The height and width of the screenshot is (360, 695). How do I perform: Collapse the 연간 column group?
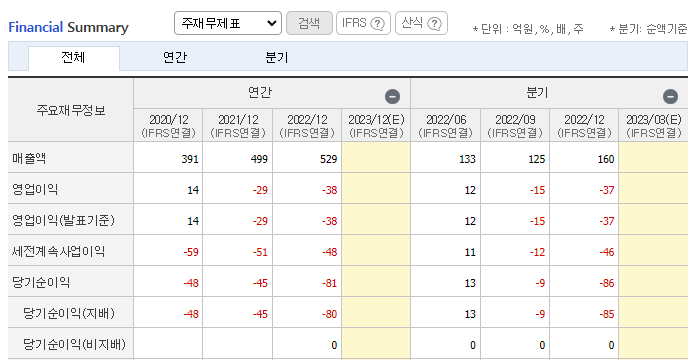click(x=392, y=96)
